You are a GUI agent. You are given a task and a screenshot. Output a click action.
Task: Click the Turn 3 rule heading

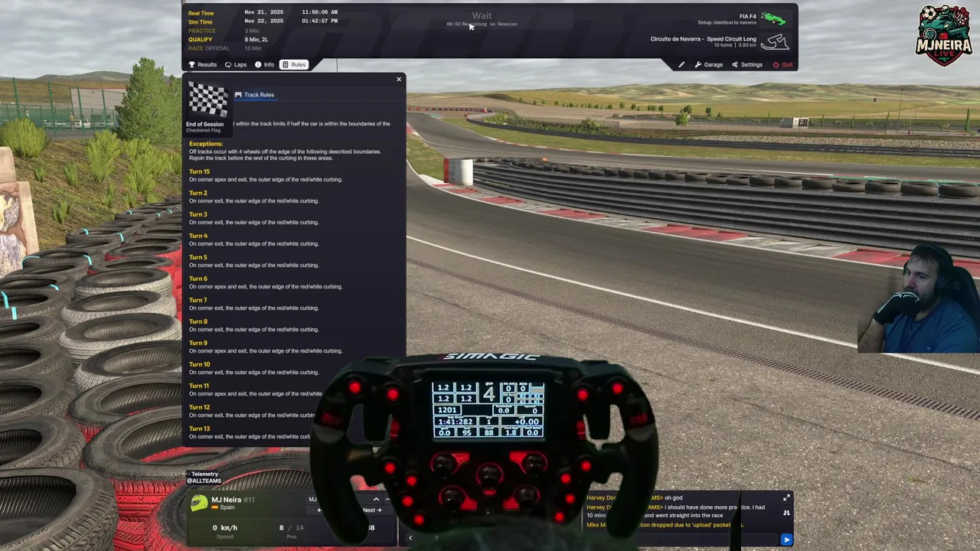click(x=198, y=214)
